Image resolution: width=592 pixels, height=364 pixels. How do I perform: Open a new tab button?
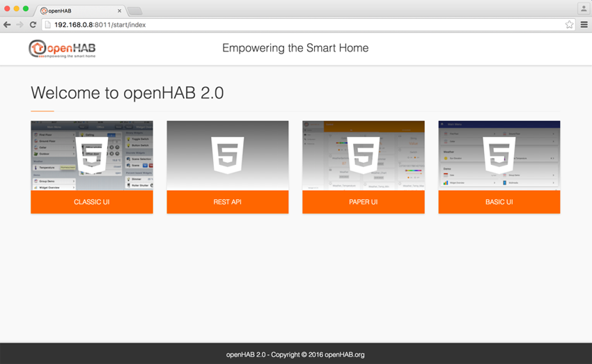[x=135, y=11]
